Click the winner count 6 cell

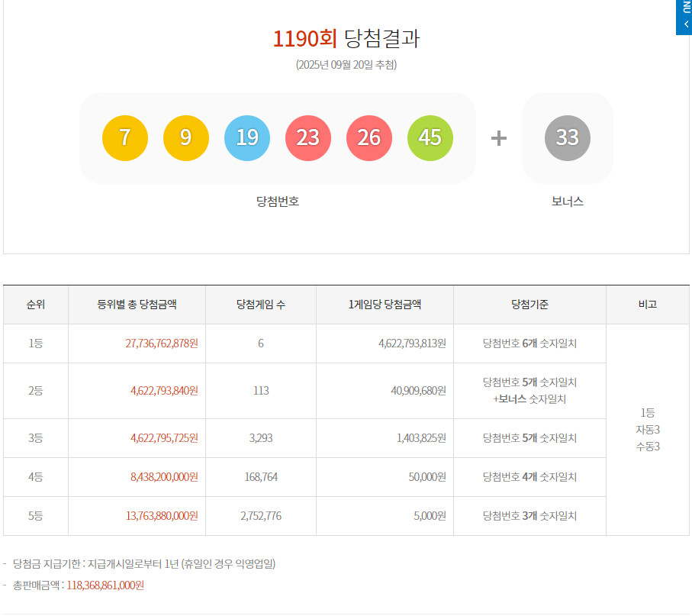[x=261, y=343]
